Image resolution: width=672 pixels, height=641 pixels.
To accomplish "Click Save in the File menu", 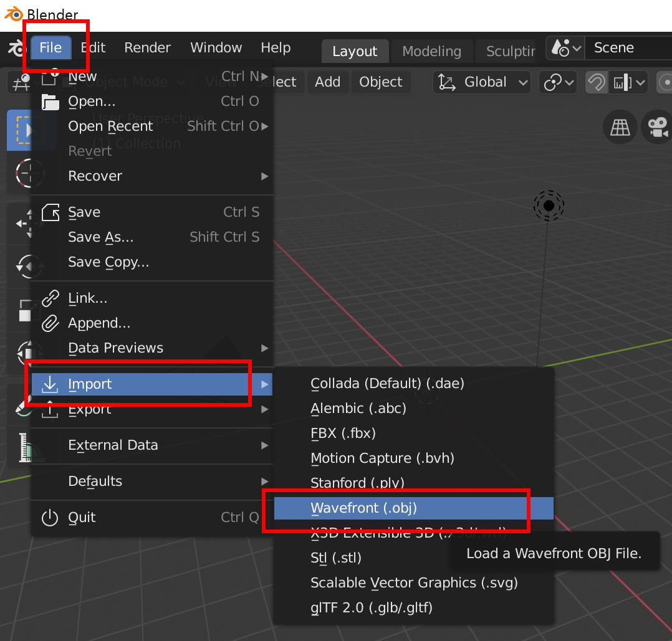I will point(152,212).
